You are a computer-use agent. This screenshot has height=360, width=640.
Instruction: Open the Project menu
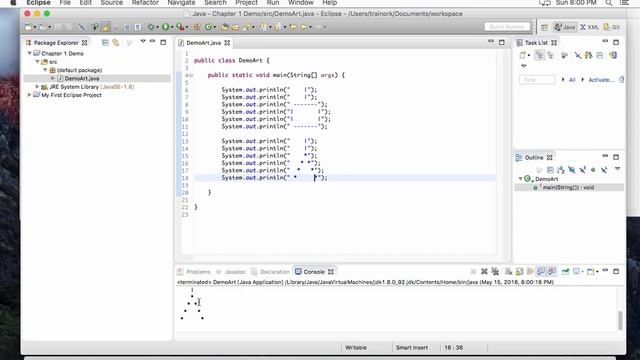(x=246, y=3)
